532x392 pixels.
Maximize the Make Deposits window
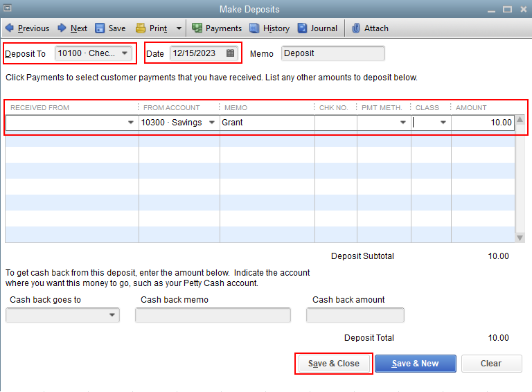pyautogui.click(x=507, y=10)
